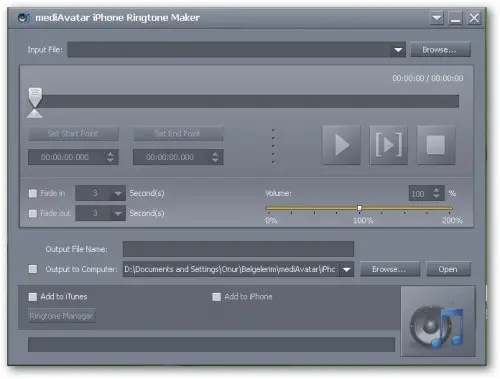Open the Fade in seconds dropdown

(x=118, y=193)
